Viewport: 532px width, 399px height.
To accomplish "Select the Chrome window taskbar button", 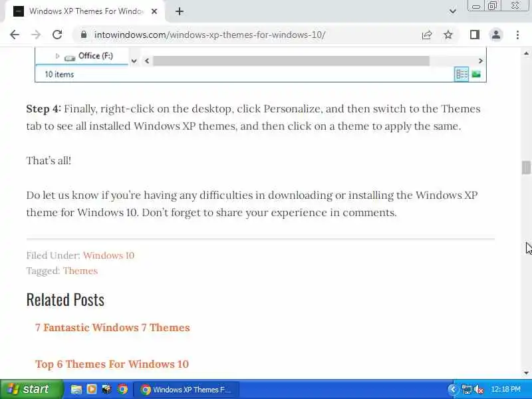I will (186, 390).
